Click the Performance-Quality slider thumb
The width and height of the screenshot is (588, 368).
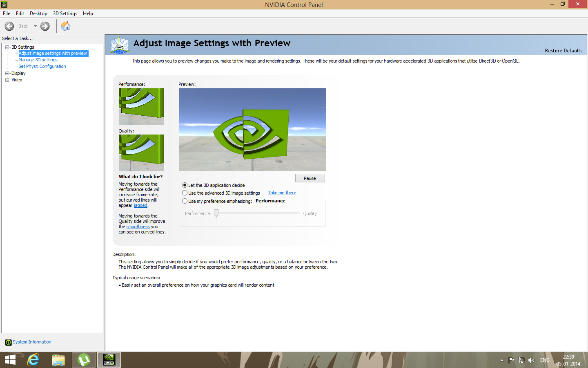click(216, 213)
